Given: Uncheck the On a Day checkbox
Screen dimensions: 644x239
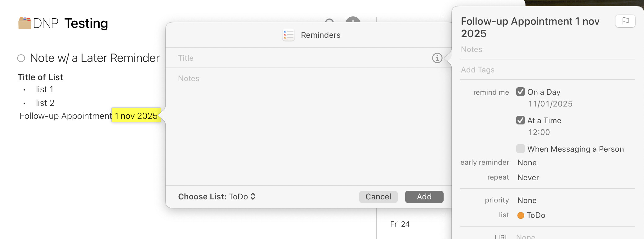Looking at the screenshot, I should point(521,92).
